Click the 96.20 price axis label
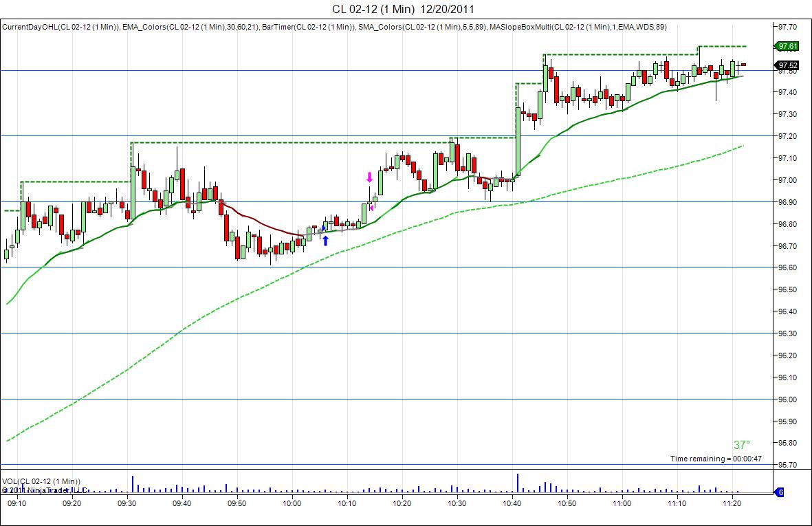812x526 pixels. (x=788, y=355)
